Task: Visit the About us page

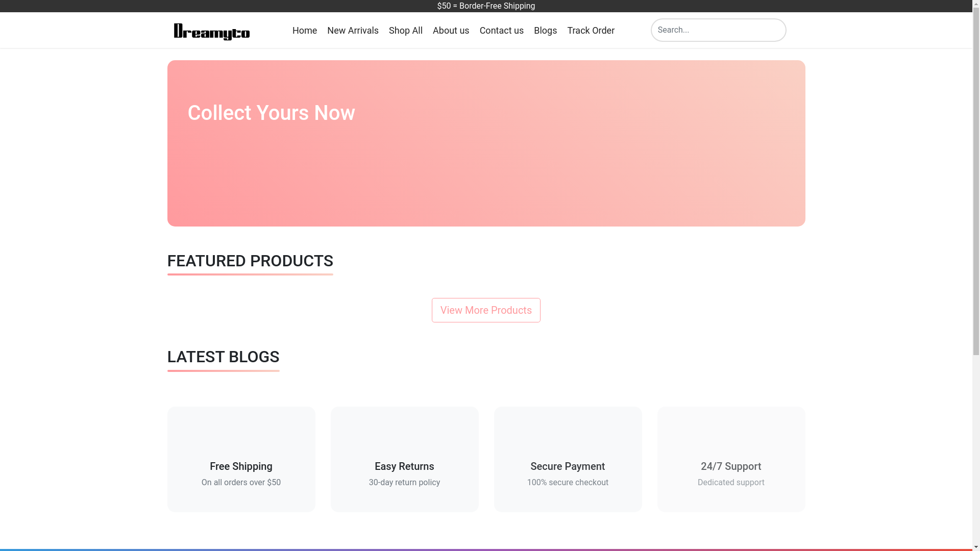Action: [451, 31]
